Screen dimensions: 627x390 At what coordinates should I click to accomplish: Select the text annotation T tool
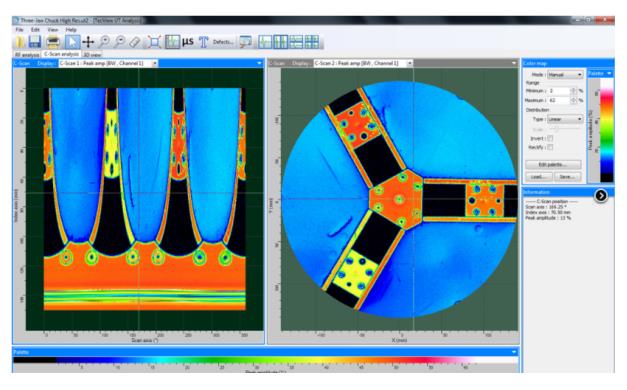(204, 42)
